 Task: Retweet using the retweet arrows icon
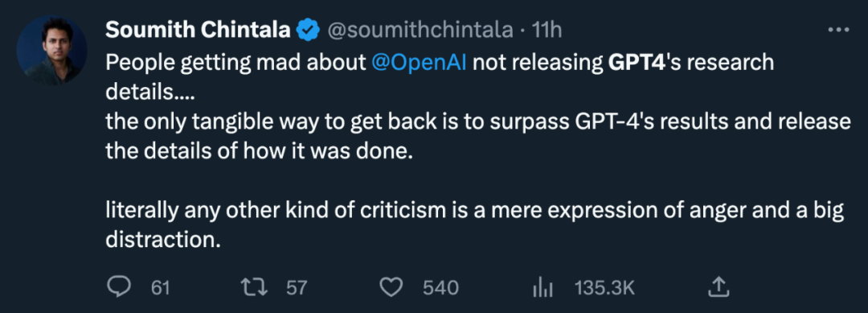click(256, 286)
